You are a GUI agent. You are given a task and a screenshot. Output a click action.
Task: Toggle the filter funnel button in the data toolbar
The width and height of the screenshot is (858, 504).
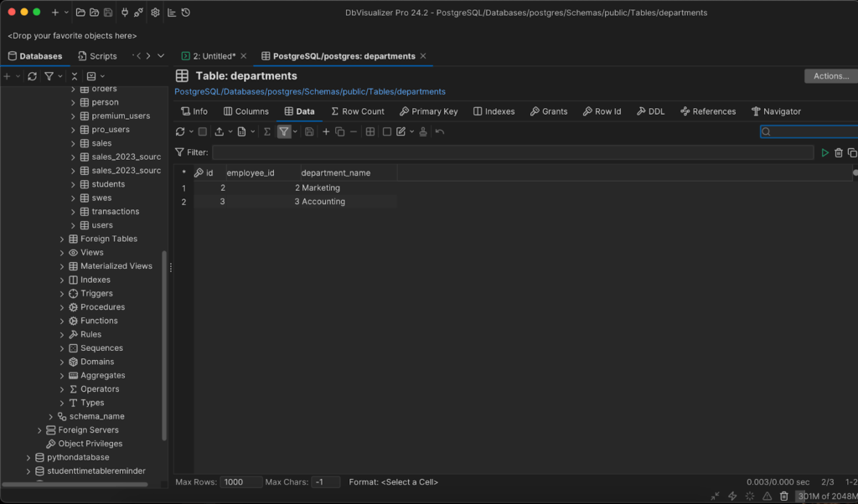(284, 131)
